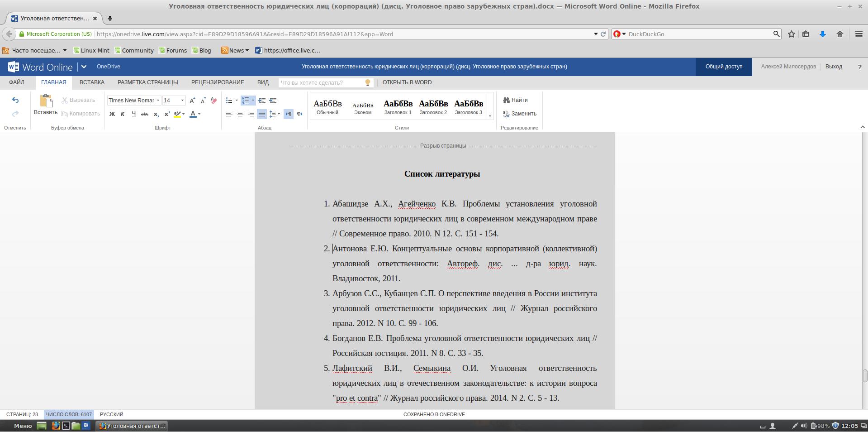This screenshot has width=868, height=432.
Task: Toggle justified text alignment
Action: (261, 114)
